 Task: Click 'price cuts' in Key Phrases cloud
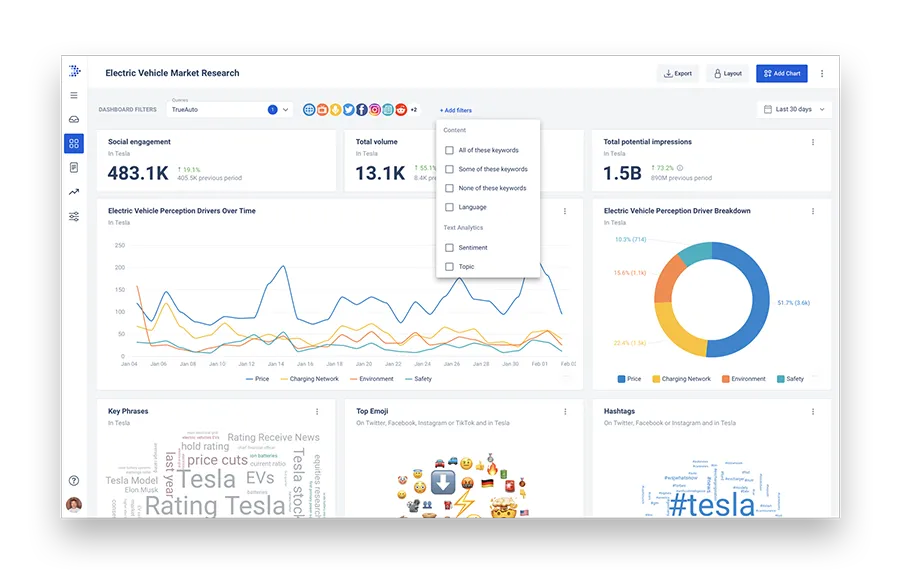click(217, 460)
